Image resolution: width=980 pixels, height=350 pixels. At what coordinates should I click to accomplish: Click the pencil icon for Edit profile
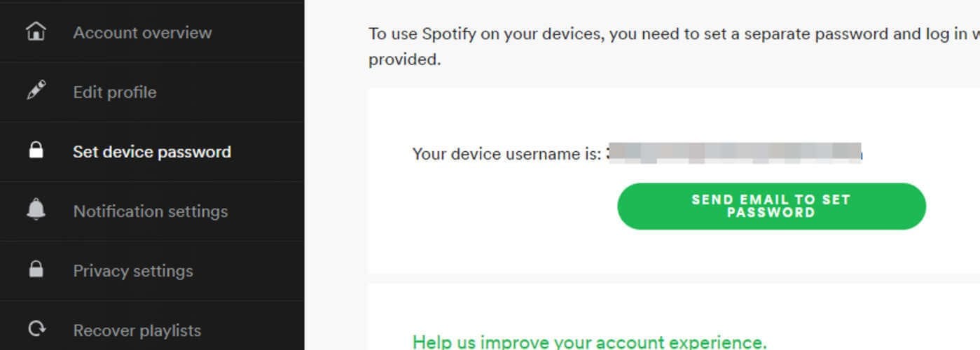tap(35, 92)
